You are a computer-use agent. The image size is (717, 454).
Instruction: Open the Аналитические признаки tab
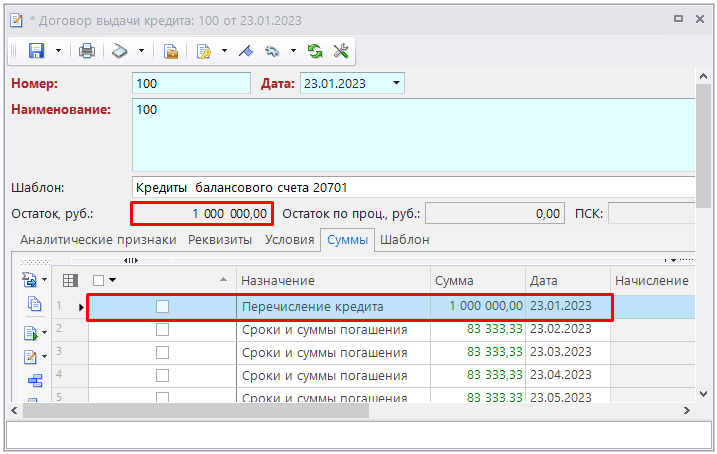(x=98, y=240)
